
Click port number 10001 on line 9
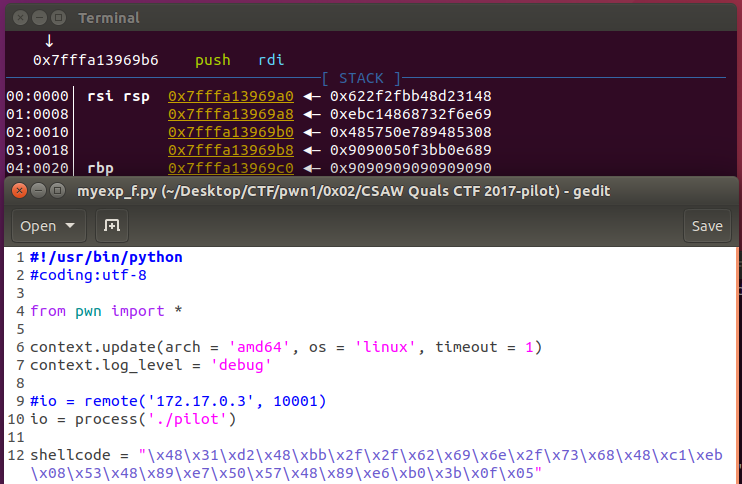click(296, 401)
